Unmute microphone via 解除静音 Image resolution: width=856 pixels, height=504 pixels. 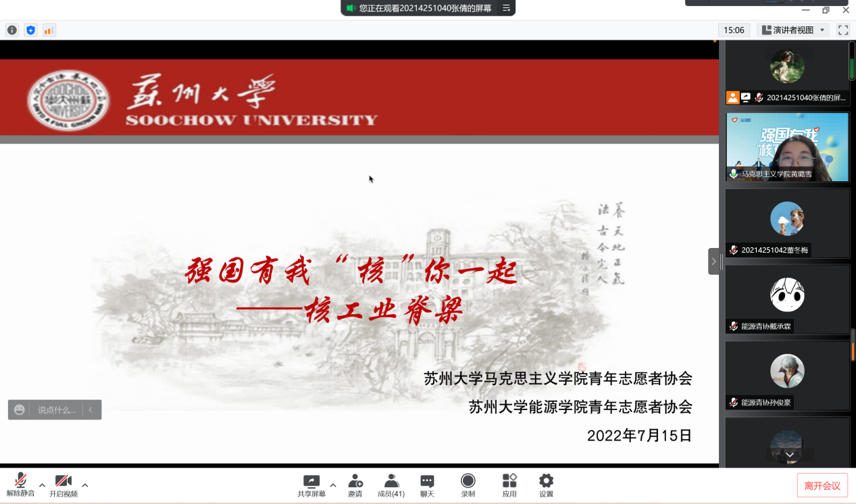(21, 485)
